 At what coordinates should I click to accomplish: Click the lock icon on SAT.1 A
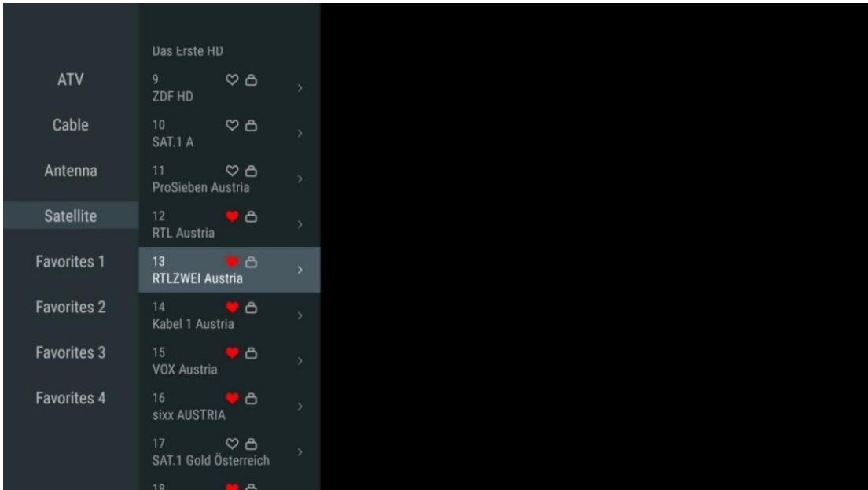251,126
